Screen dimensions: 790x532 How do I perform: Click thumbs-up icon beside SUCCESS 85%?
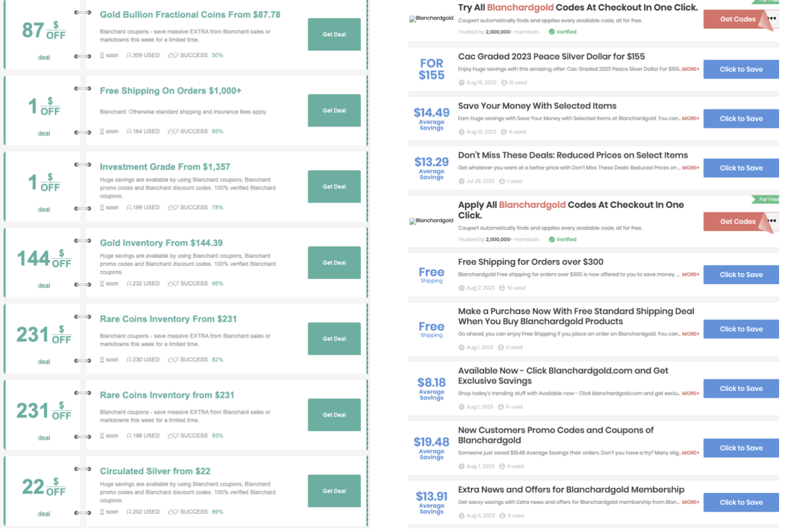point(173,131)
